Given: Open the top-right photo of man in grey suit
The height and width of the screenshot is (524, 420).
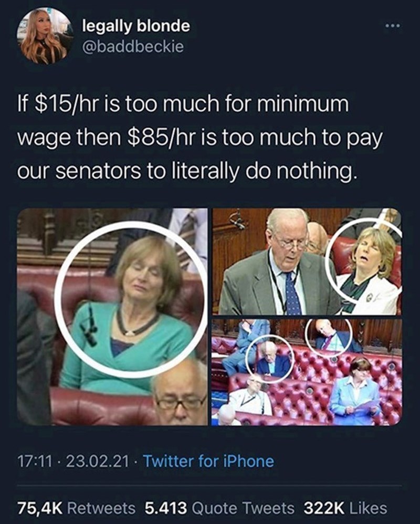Looking at the screenshot, I should (x=307, y=261).
